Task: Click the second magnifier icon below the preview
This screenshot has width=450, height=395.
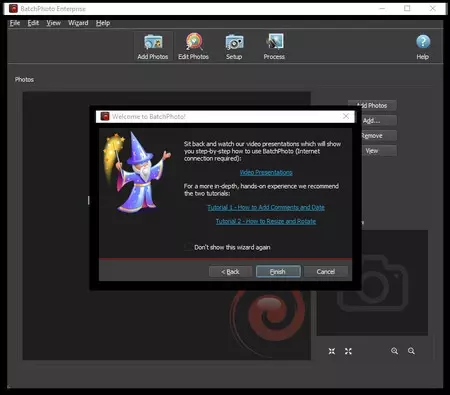Action: pos(411,351)
